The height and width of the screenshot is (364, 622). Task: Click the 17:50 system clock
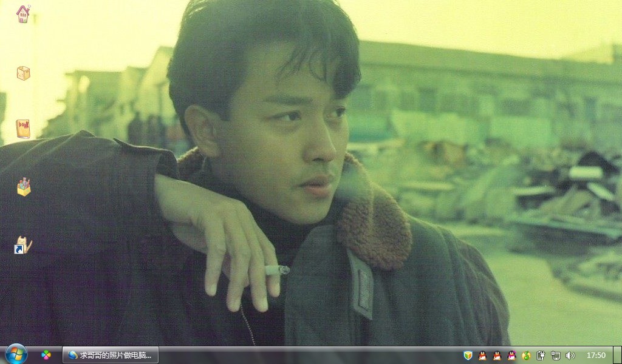click(596, 355)
